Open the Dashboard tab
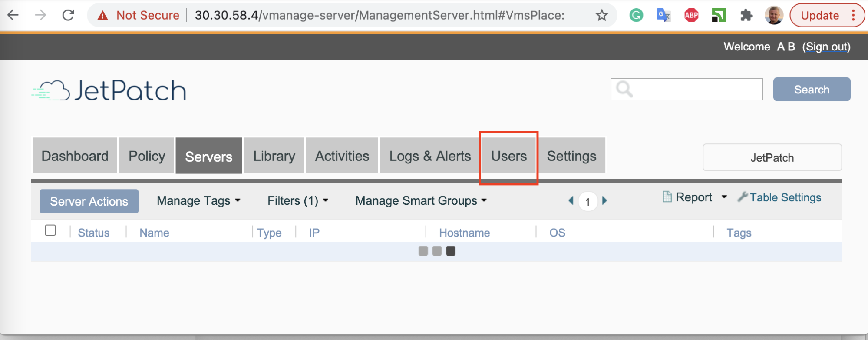 click(x=75, y=156)
